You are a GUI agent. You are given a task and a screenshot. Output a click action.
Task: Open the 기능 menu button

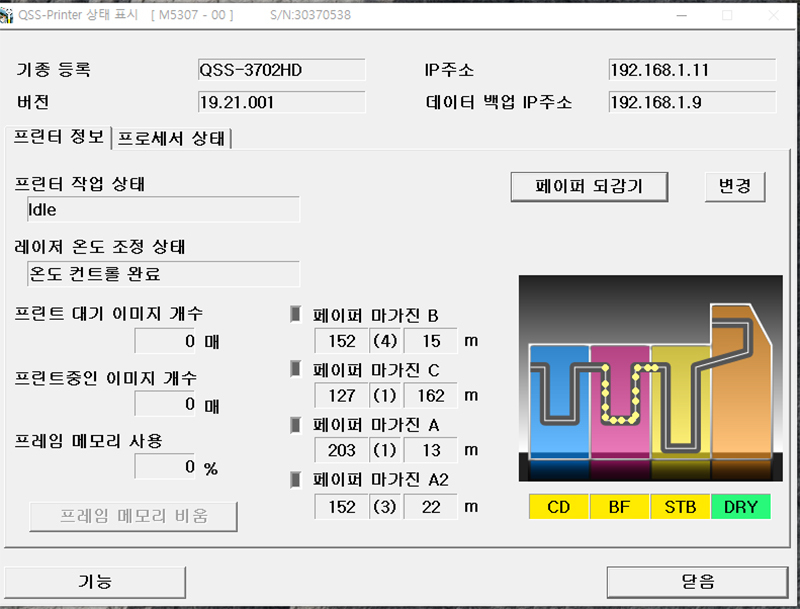pos(95,581)
